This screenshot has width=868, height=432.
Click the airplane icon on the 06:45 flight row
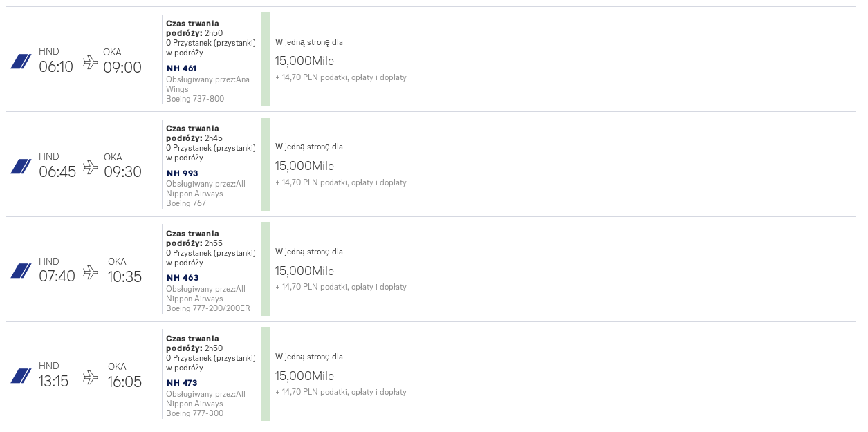pos(91,167)
